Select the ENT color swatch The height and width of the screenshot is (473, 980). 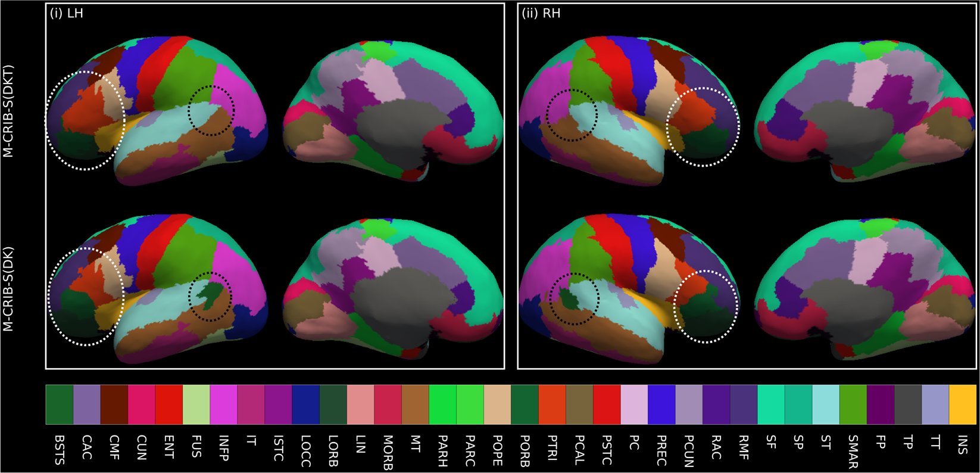click(x=169, y=404)
